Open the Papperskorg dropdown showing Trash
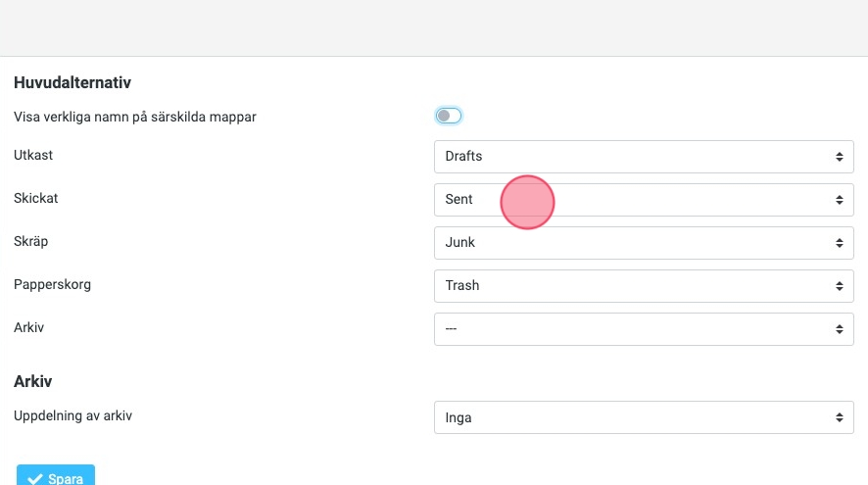The image size is (868, 485). 643,286
